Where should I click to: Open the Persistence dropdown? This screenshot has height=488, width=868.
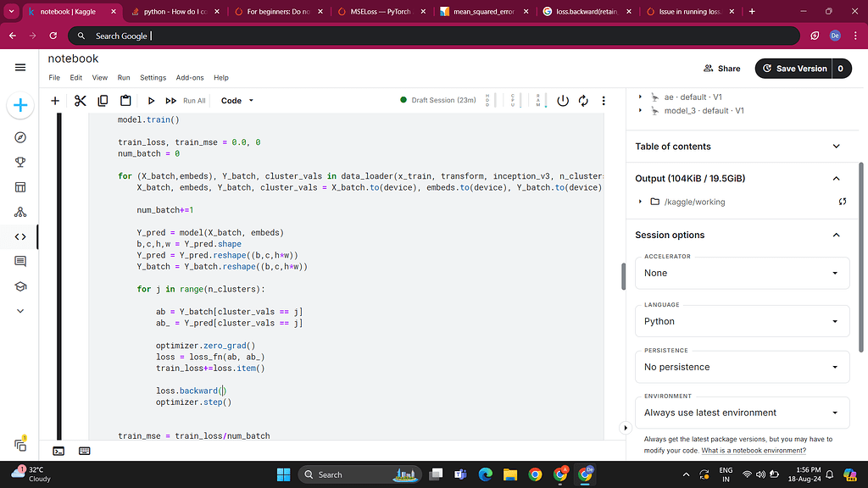pos(742,367)
